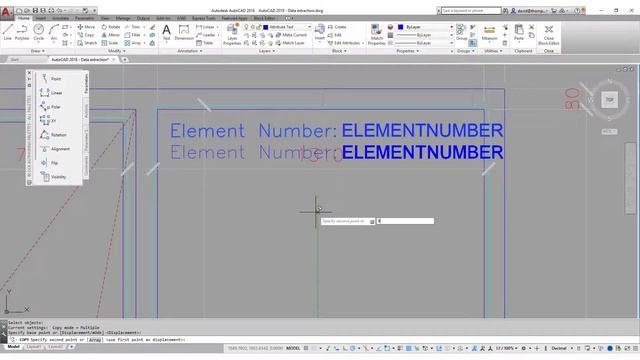Image resolution: width=640 pixels, height=360 pixels.
Task: Click the Paste button
Action: [519, 32]
